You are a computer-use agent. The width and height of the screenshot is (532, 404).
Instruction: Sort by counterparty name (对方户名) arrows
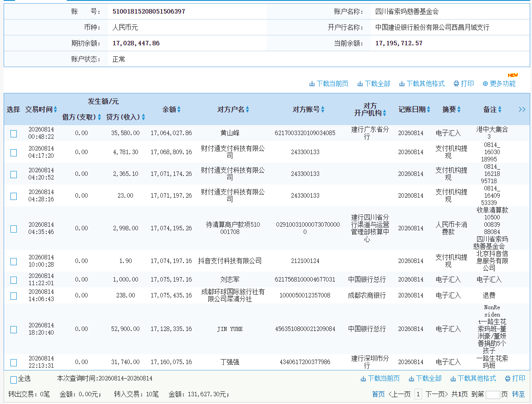pyautogui.click(x=247, y=109)
